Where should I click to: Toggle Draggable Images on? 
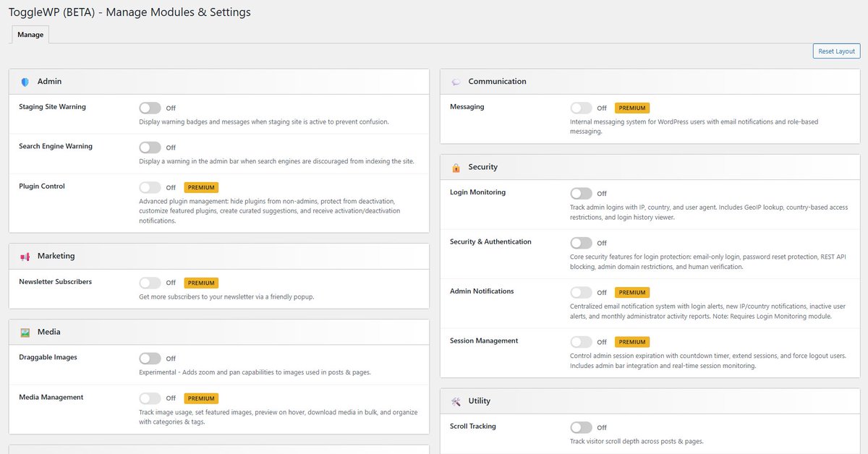(x=150, y=358)
